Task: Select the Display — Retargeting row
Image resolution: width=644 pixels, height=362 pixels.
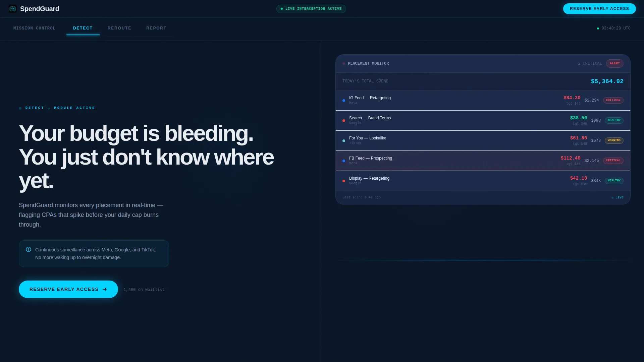Action: (x=483, y=181)
